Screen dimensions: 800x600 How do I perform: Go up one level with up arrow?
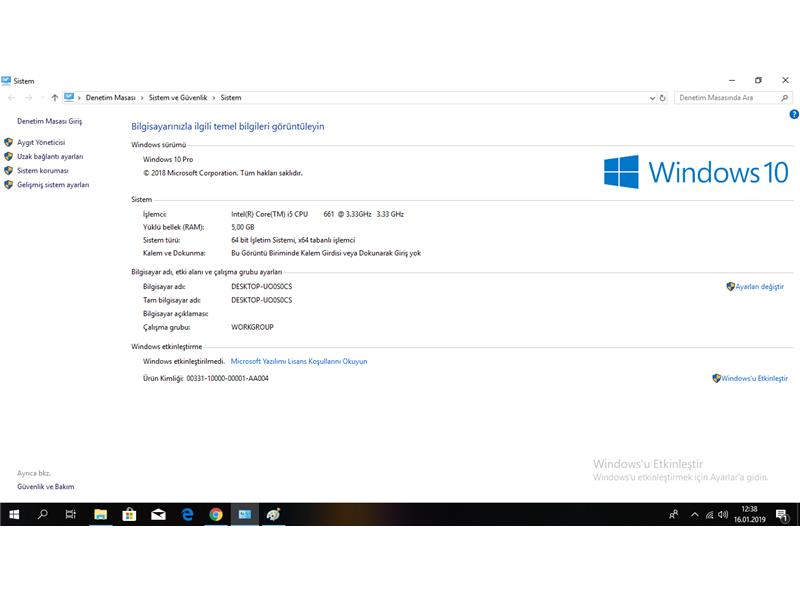click(x=55, y=97)
